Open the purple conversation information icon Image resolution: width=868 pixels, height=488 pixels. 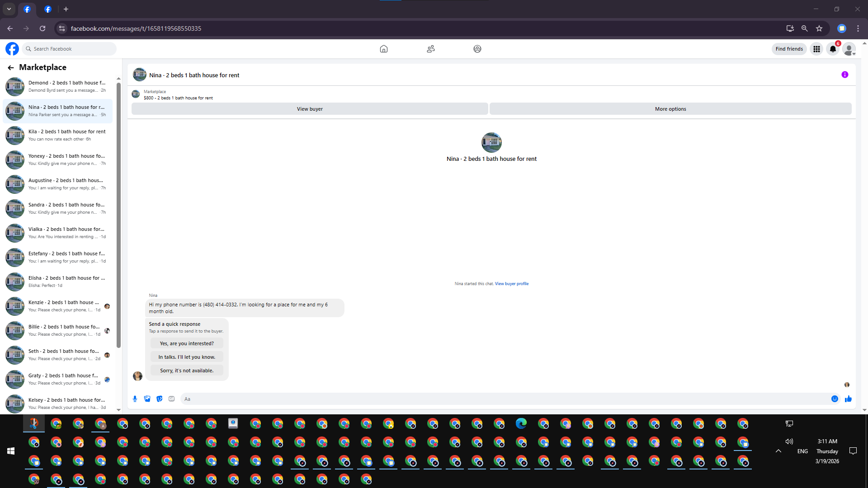point(844,75)
